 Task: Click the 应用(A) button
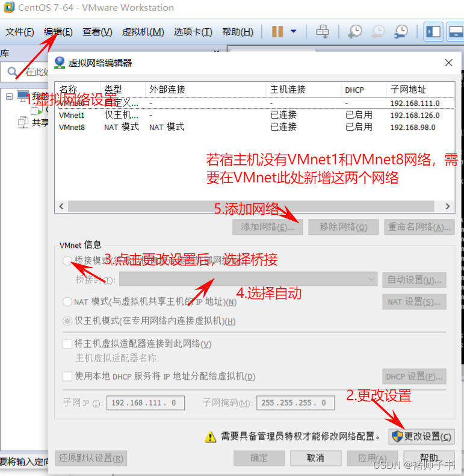pos(373,458)
